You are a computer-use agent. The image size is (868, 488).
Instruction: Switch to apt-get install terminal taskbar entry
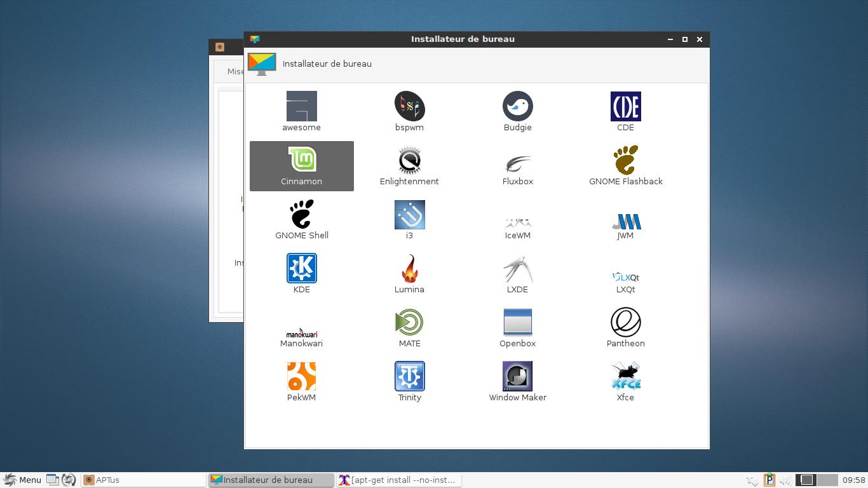(399, 480)
